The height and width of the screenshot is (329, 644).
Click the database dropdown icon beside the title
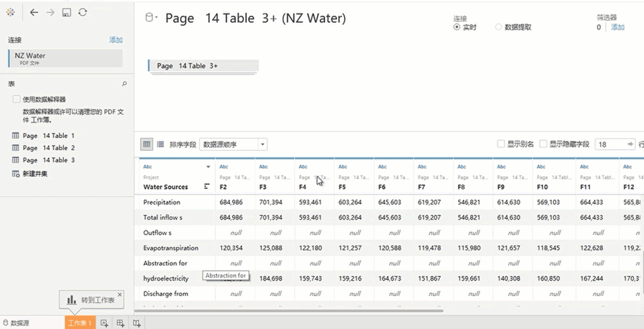[x=151, y=19]
